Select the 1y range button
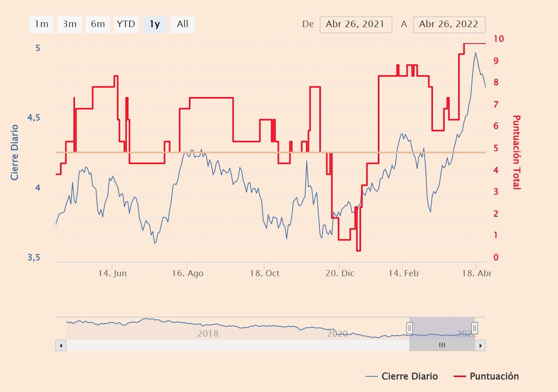Image resolution: width=558 pixels, height=392 pixels. coord(154,24)
